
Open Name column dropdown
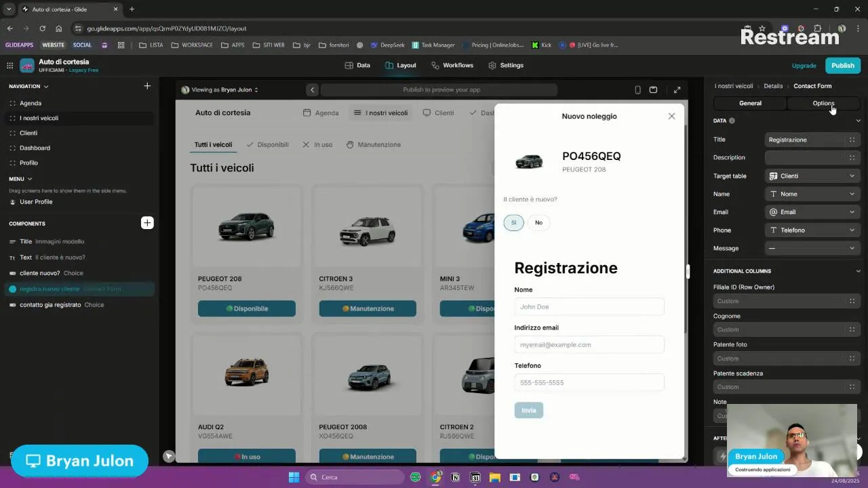tap(812, 194)
